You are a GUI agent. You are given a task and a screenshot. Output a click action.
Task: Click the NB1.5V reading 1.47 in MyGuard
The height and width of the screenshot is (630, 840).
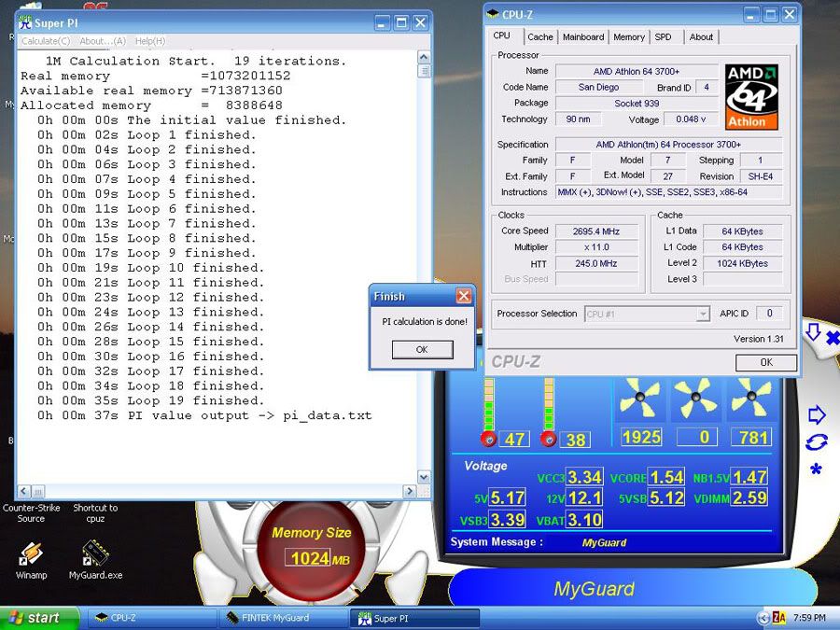pos(749,477)
